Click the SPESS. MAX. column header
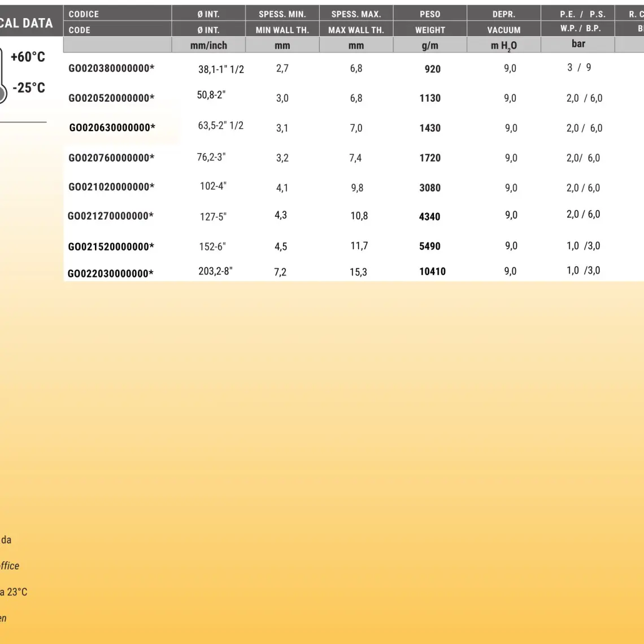Image resolution: width=644 pixels, height=644 pixels. click(356, 14)
